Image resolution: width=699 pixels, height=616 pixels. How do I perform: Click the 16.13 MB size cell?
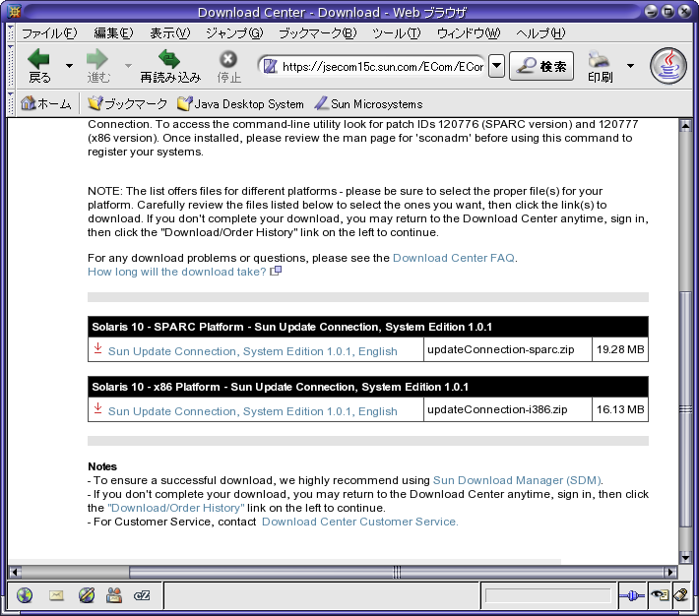(x=620, y=409)
